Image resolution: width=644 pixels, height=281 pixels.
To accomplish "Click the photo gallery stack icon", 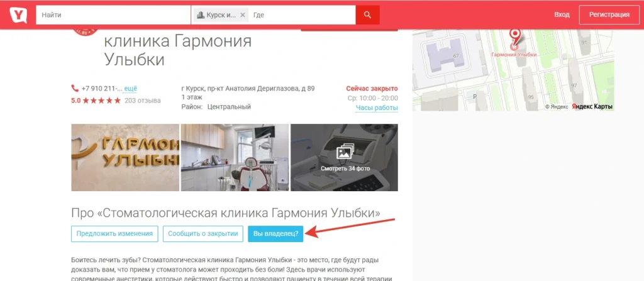I will [x=345, y=152].
